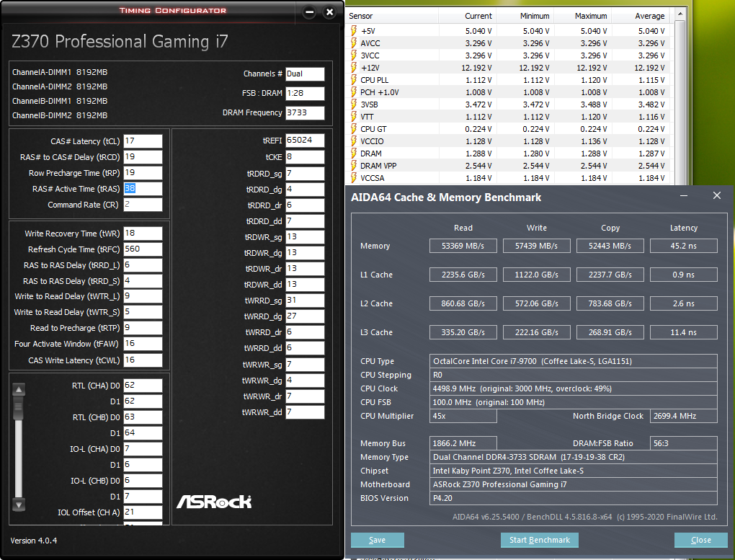This screenshot has height=560, width=735.
Task: Click the tRDWR_dg value field
Action: (x=305, y=253)
